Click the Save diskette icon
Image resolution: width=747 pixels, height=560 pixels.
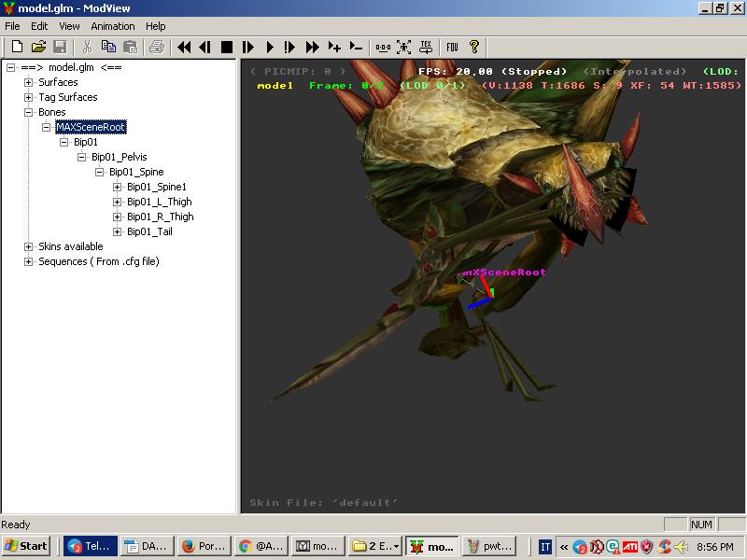coord(60,47)
